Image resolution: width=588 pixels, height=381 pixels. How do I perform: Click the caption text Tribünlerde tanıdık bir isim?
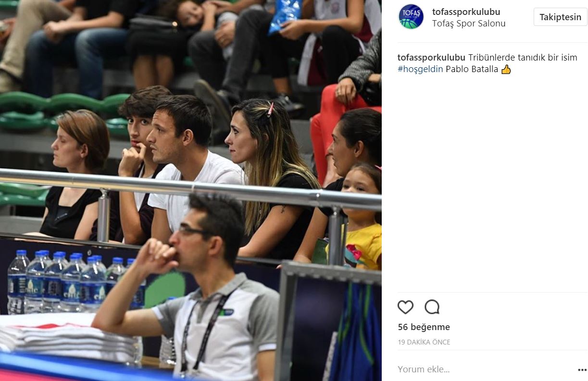click(523, 58)
